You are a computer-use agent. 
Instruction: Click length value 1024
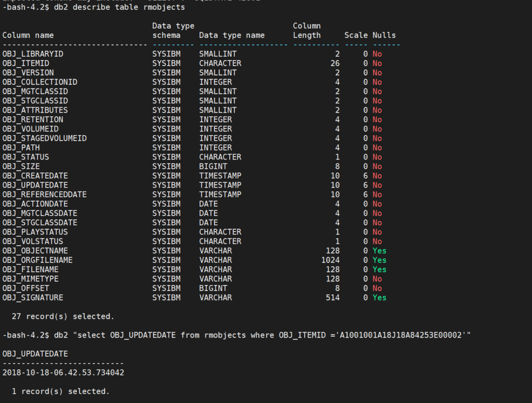330,260
